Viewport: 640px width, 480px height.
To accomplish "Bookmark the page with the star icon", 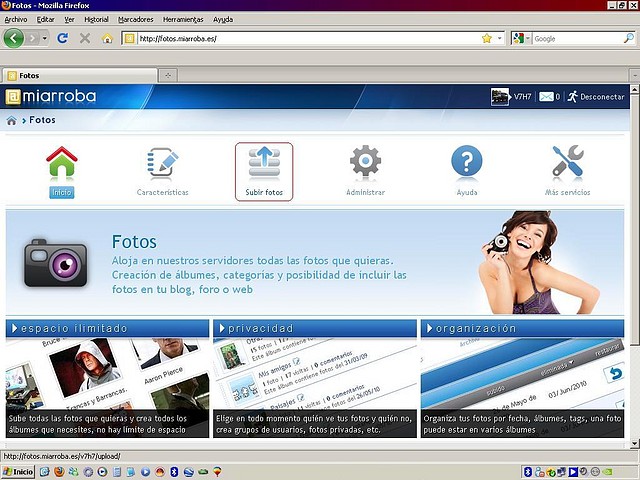I will click(487, 38).
